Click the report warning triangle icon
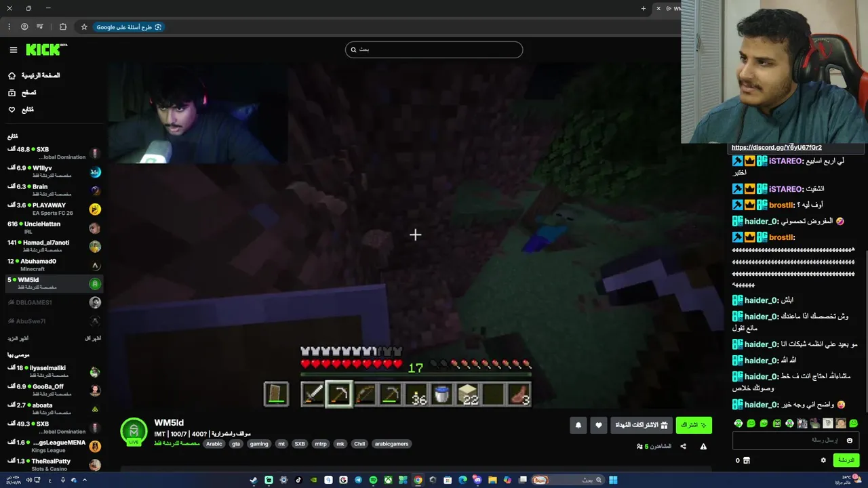Screen dimensions: 868x488 click(x=703, y=447)
